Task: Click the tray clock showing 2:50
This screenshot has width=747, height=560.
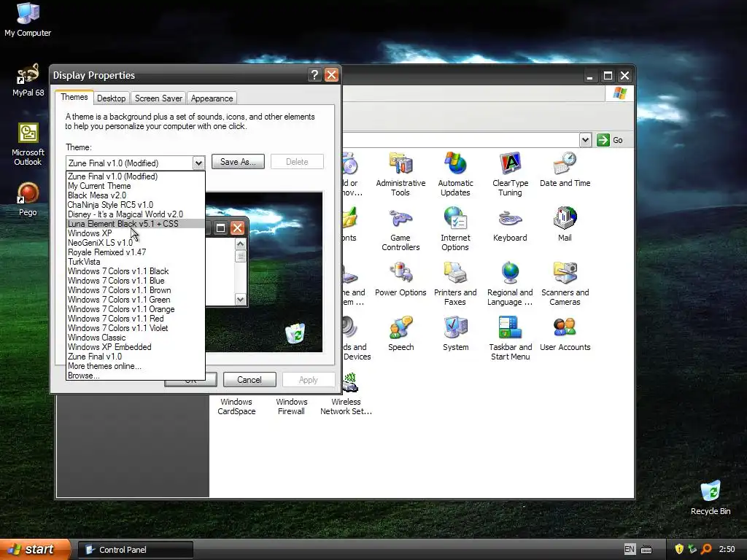Action: click(x=727, y=550)
